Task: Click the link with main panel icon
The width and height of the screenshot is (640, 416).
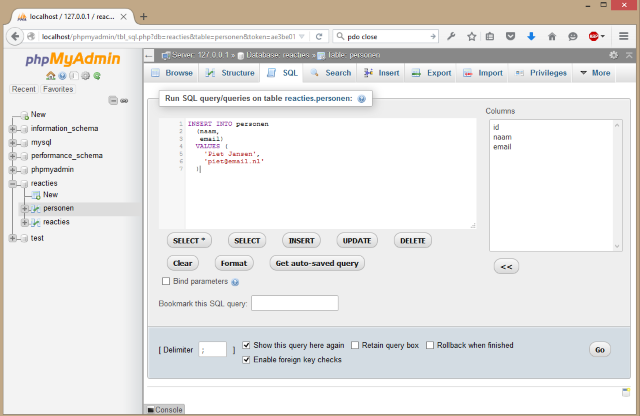Action: tap(124, 100)
